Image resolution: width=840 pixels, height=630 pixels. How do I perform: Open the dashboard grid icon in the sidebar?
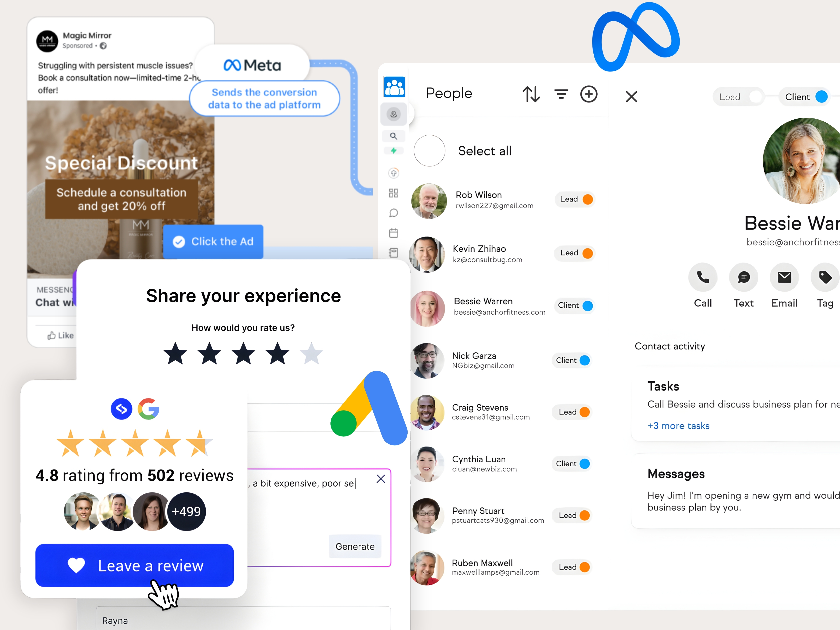pyautogui.click(x=393, y=193)
